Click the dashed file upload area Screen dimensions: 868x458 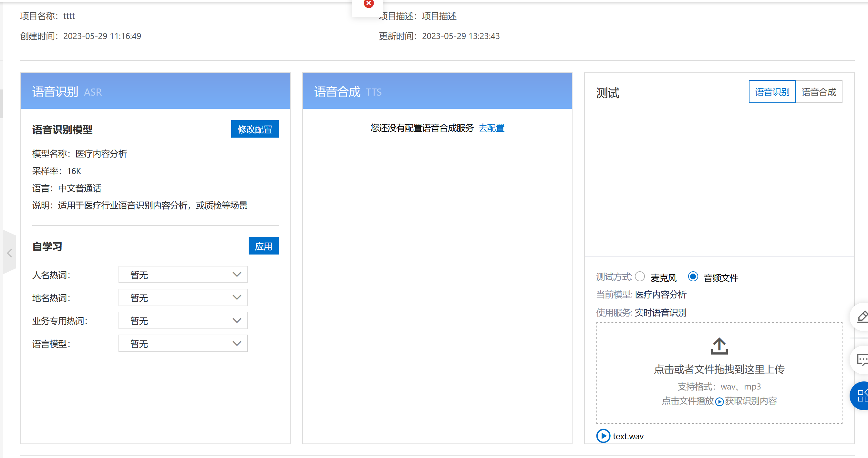(x=719, y=372)
